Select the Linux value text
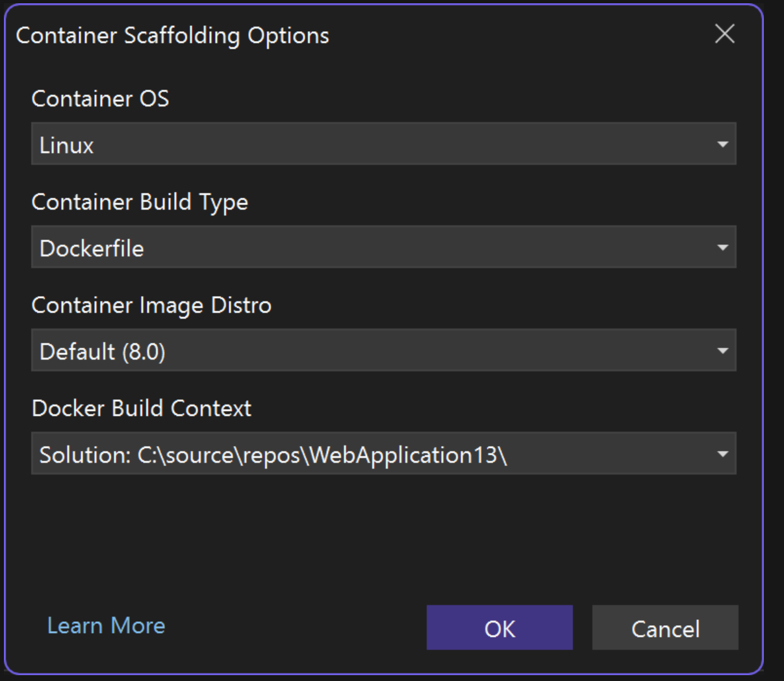 pyautogui.click(x=66, y=145)
